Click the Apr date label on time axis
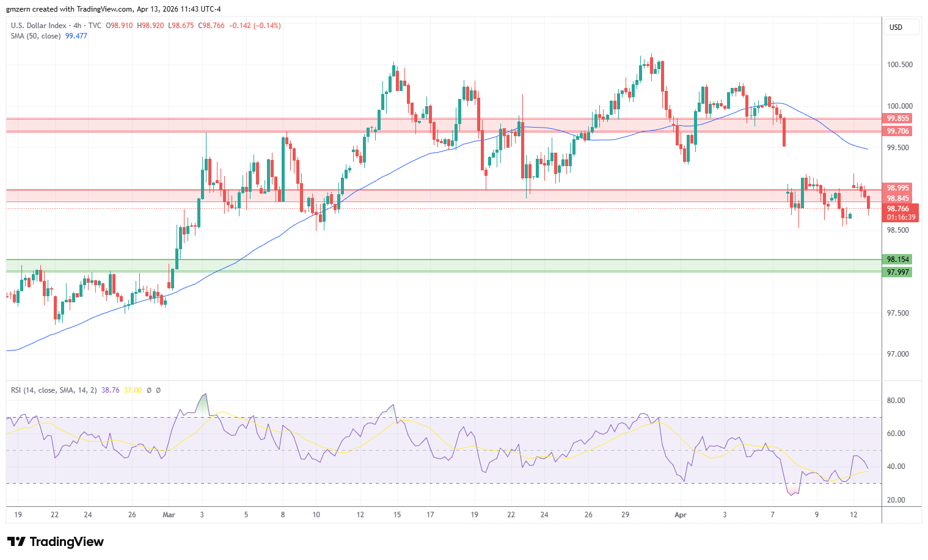Screen dimensions: 928x560 [681, 515]
